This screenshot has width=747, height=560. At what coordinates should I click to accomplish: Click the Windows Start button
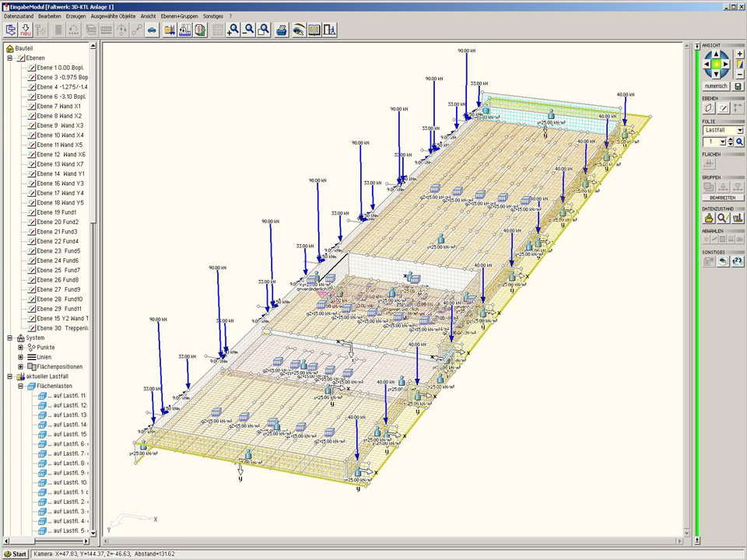[16, 554]
